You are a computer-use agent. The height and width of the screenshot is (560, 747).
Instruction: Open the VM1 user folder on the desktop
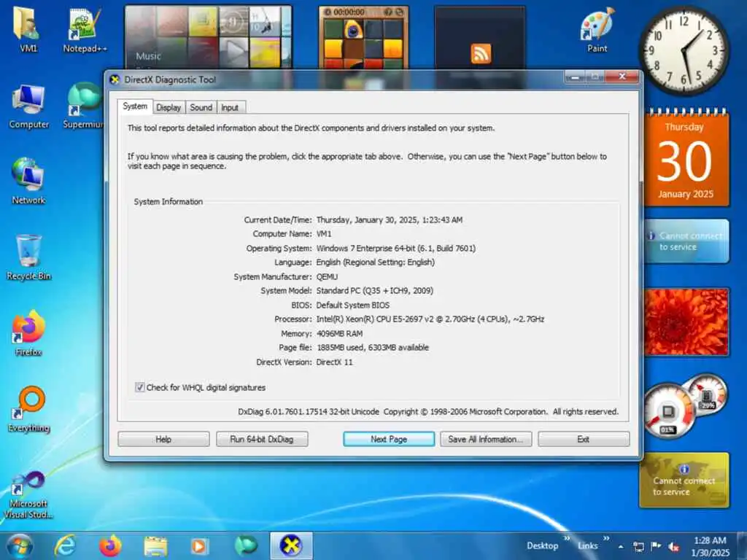pyautogui.click(x=28, y=28)
